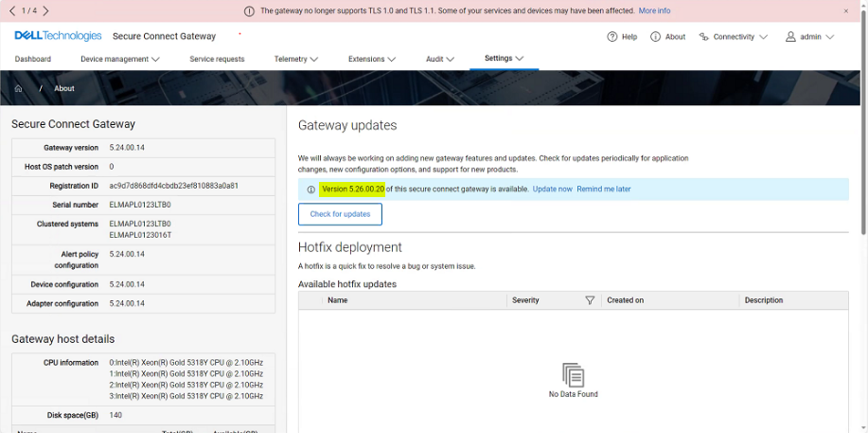This screenshot has height=433, width=868.
Task: Click the Gateway updates heading
Action: (x=347, y=125)
